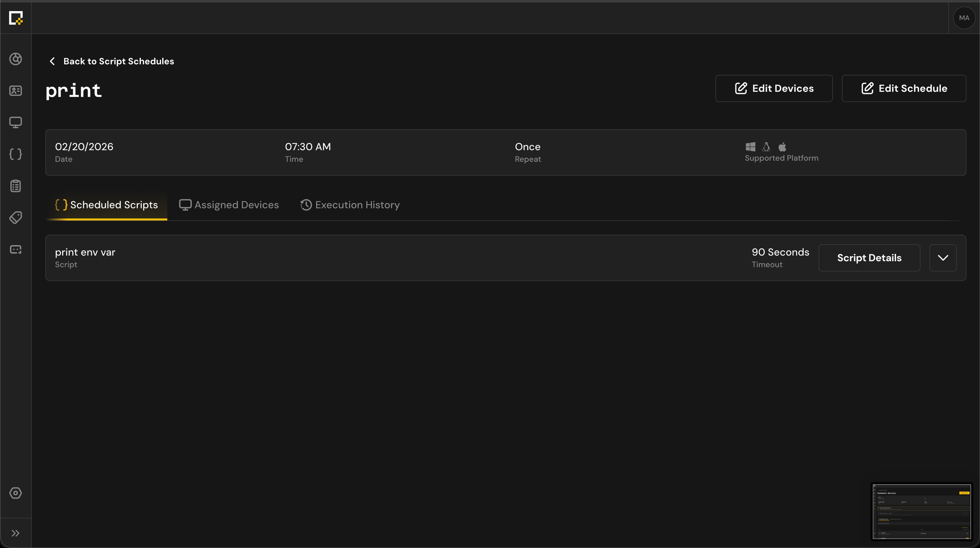Open the clipboard list icon in sidebar
The height and width of the screenshot is (548, 980).
coord(16,186)
